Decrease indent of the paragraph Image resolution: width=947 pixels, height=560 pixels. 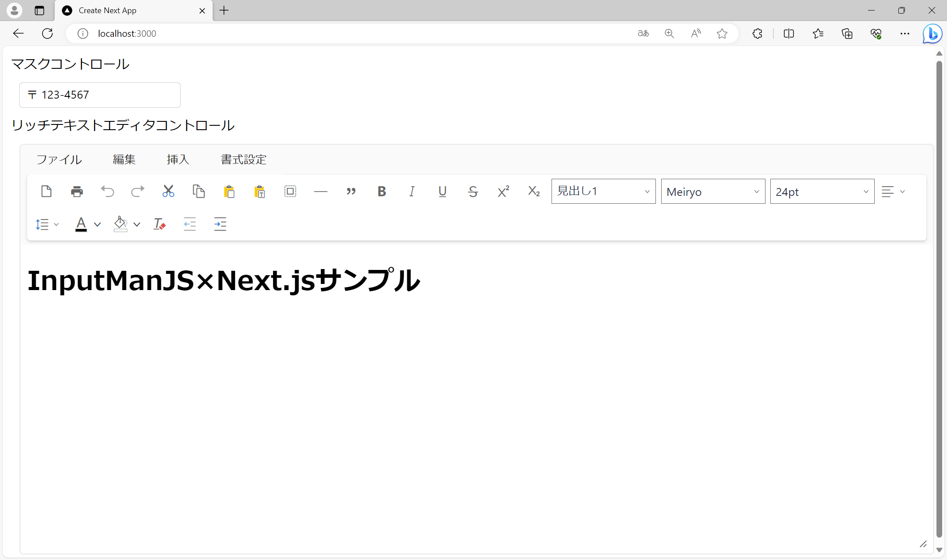pos(190,224)
